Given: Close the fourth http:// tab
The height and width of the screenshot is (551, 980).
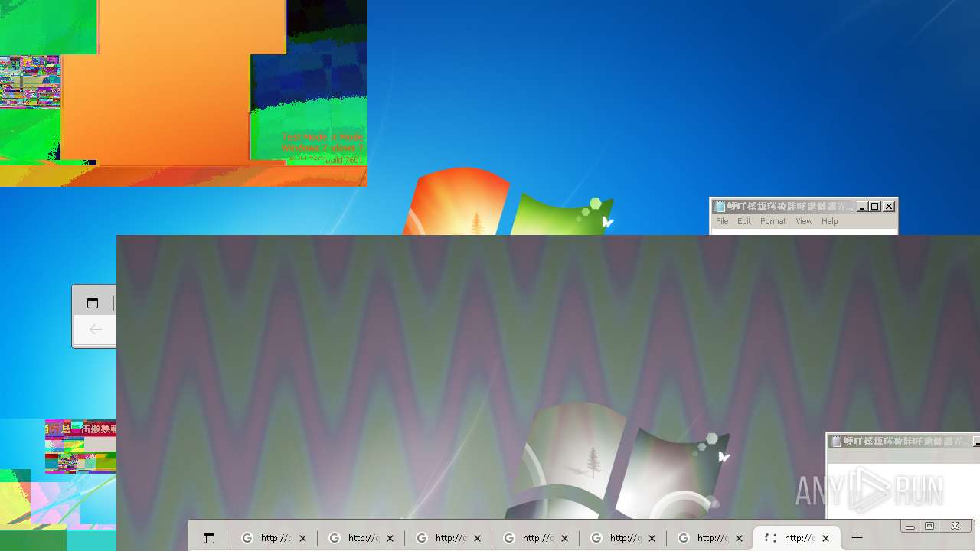Looking at the screenshot, I should click(x=564, y=539).
